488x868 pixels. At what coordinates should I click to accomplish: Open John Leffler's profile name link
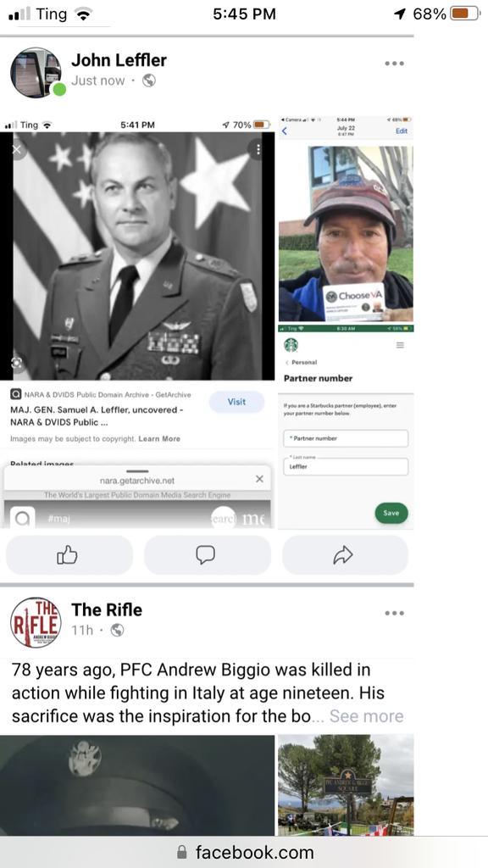coord(119,60)
